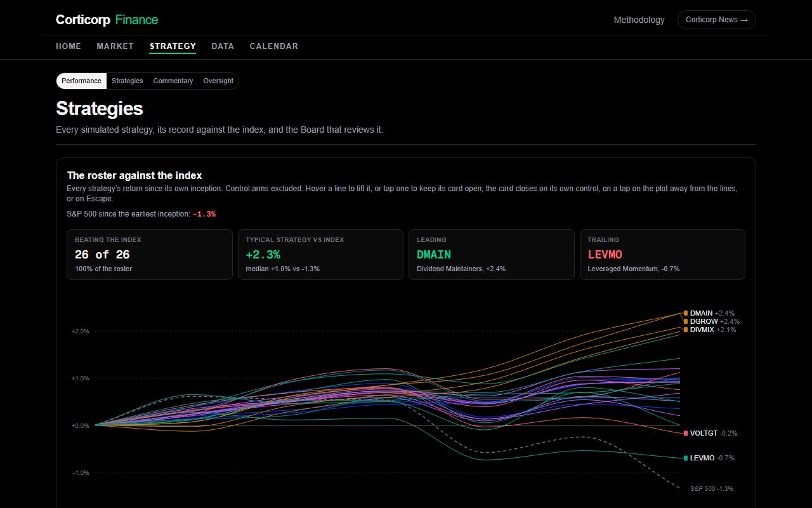Click the red VOLTGT legend marker
The width and height of the screenshot is (812, 508).
point(686,433)
